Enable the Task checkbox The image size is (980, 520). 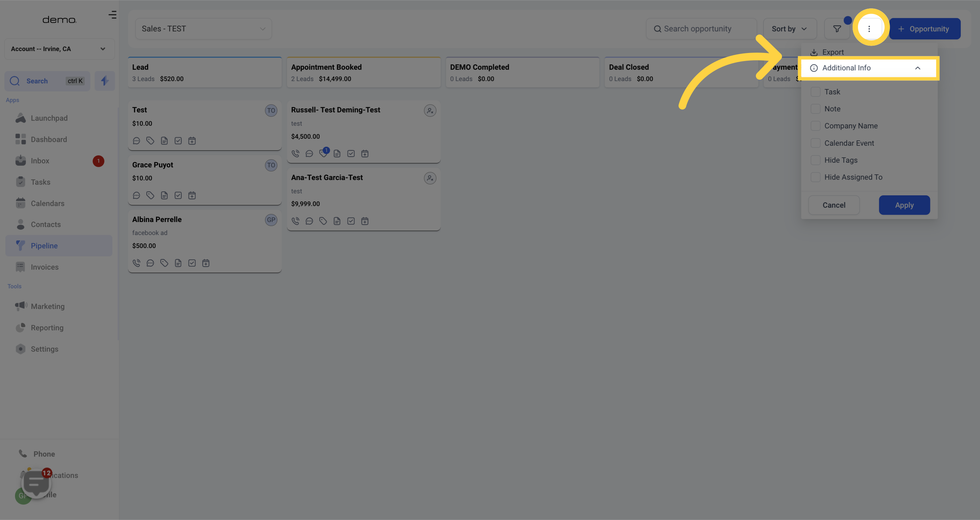coord(815,92)
